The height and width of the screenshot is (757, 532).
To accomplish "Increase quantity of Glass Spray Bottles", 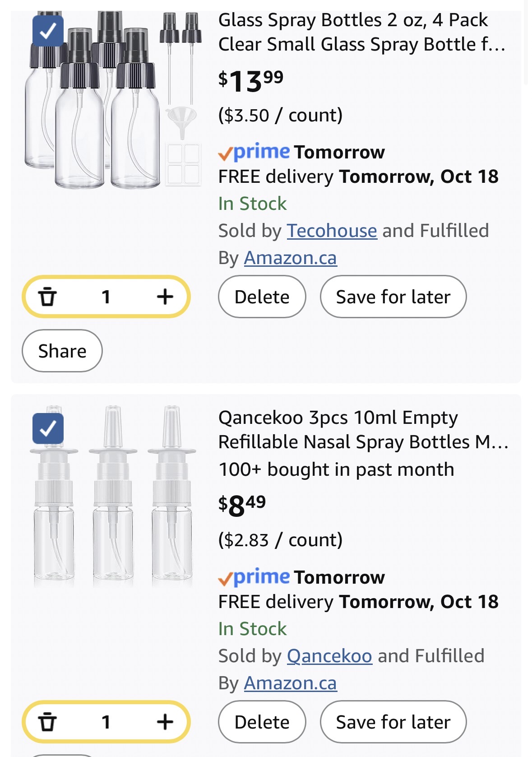I will (165, 297).
